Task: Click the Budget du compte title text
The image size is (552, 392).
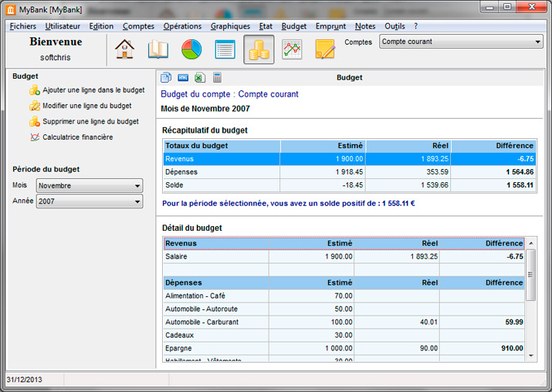Action: click(229, 94)
